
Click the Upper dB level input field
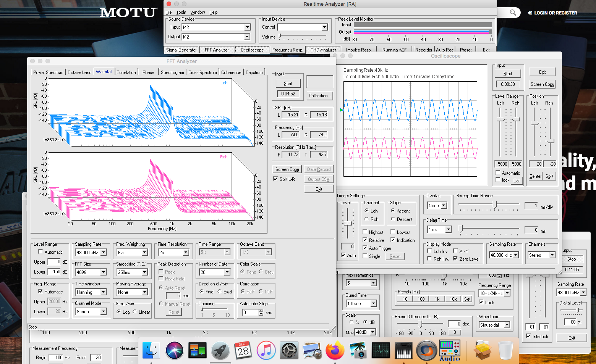pyautogui.click(x=54, y=262)
